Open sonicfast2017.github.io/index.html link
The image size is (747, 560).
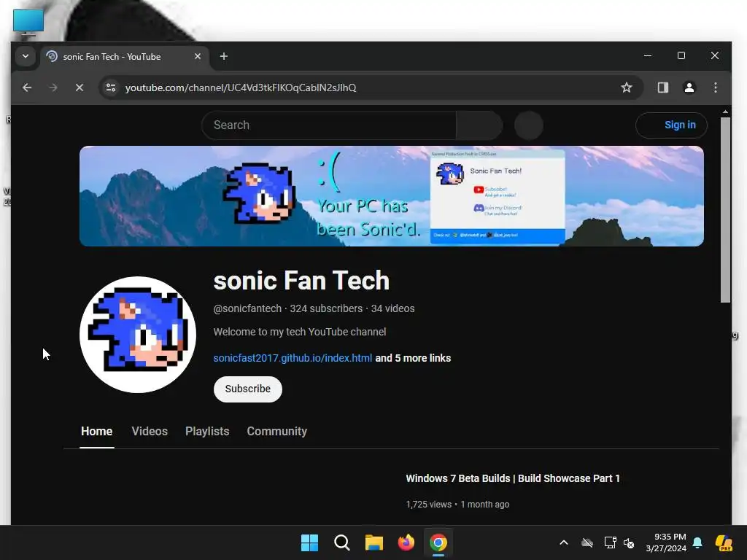point(293,358)
